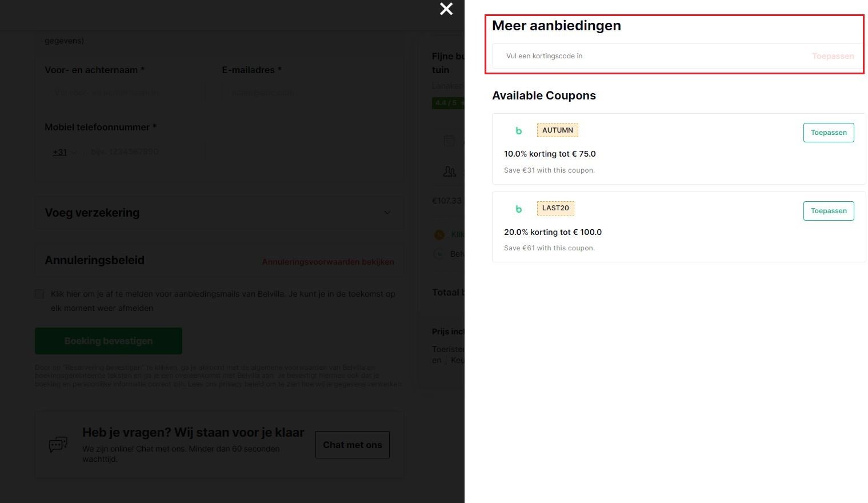Apply the LAST20 coupon with Toepassen
868x503 pixels.
[x=828, y=211]
